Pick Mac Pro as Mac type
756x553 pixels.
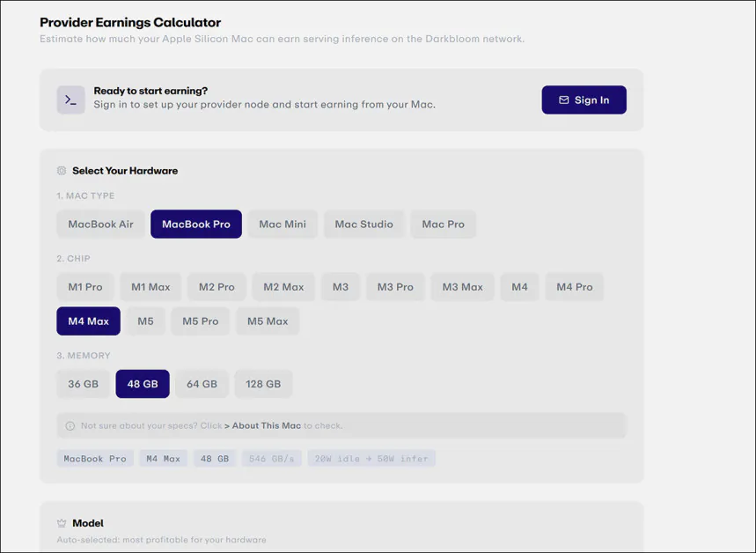tap(443, 224)
